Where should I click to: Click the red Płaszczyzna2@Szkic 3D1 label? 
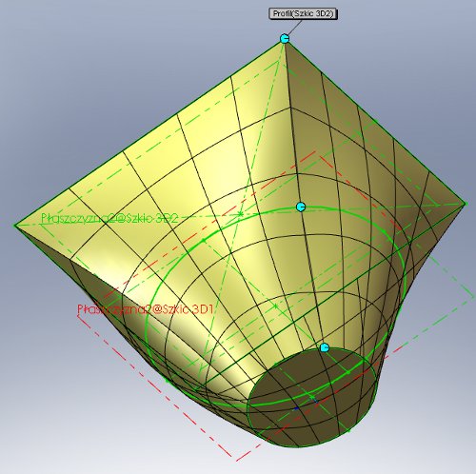146,309
